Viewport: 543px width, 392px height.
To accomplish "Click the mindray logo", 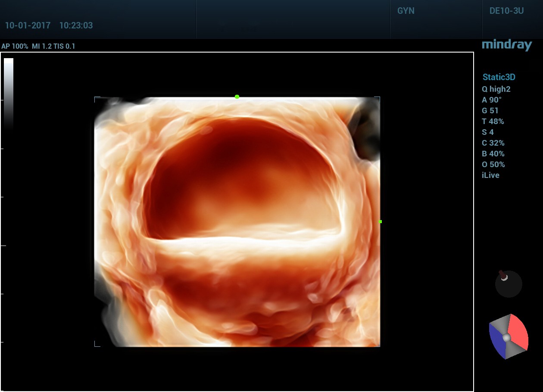I will pyautogui.click(x=506, y=45).
